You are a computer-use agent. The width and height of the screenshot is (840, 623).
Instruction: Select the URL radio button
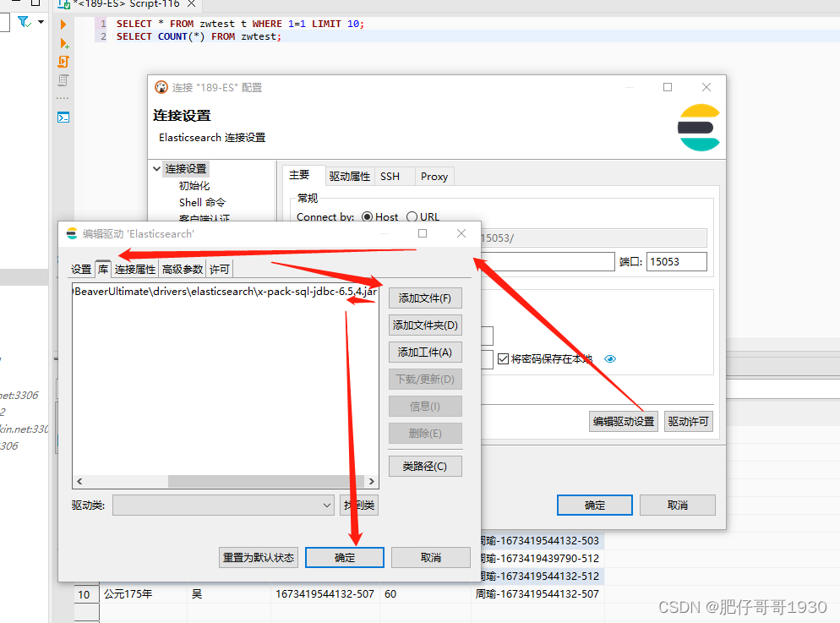point(412,217)
